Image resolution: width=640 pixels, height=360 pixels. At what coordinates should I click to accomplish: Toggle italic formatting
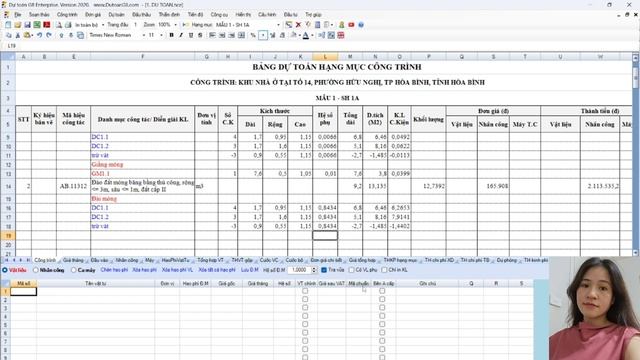pos(181,36)
